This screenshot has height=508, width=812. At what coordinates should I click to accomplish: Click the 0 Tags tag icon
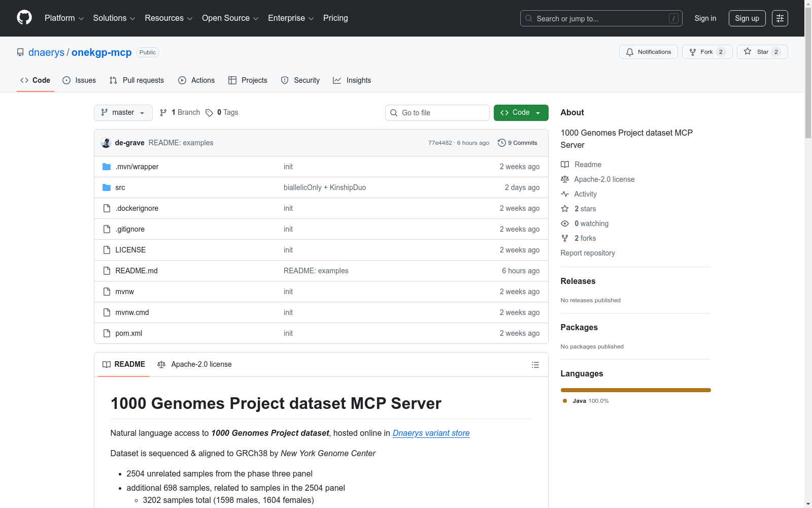tap(209, 113)
